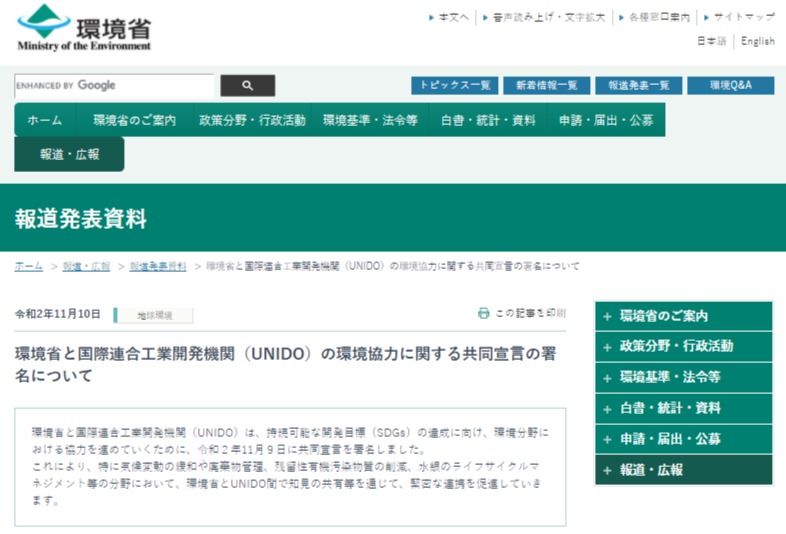Click the date text 令和2年11月10日

coord(58,314)
